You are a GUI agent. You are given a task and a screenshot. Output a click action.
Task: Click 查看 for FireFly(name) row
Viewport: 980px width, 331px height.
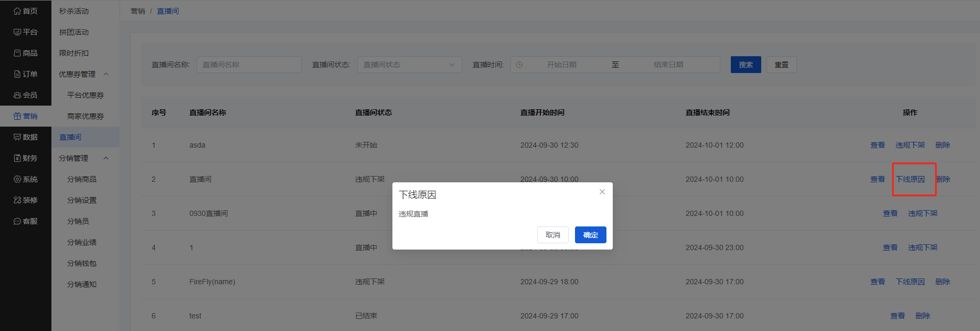[878, 282]
